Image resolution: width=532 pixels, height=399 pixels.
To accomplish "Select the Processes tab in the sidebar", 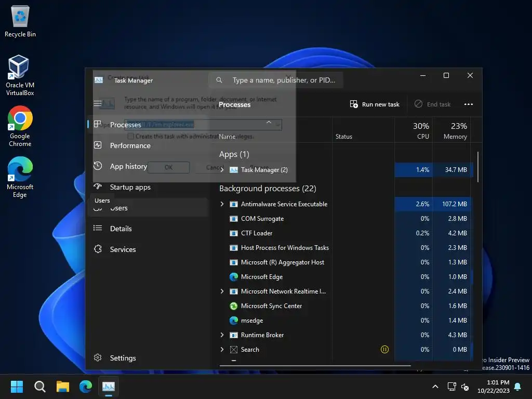I will coord(148,125).
